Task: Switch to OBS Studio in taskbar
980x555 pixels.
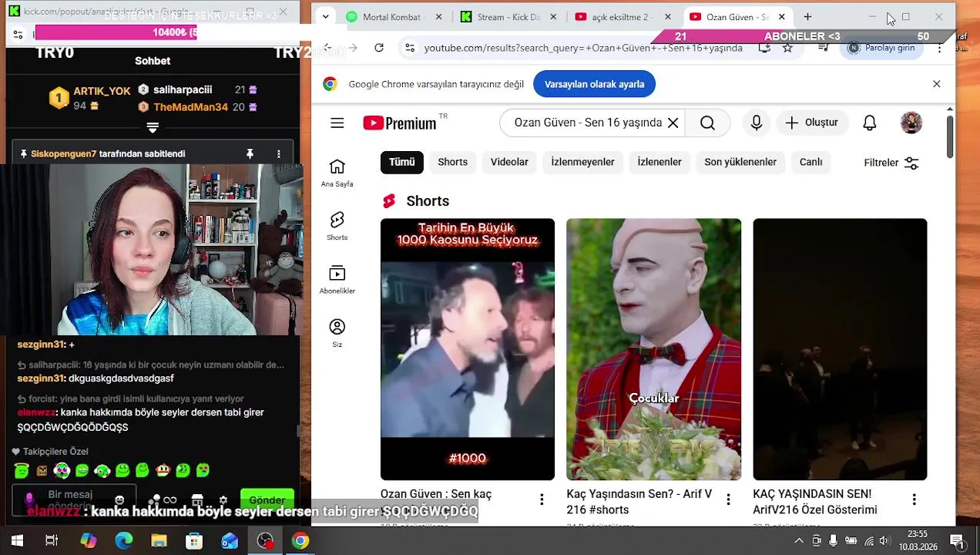Action: pos(265,541)
